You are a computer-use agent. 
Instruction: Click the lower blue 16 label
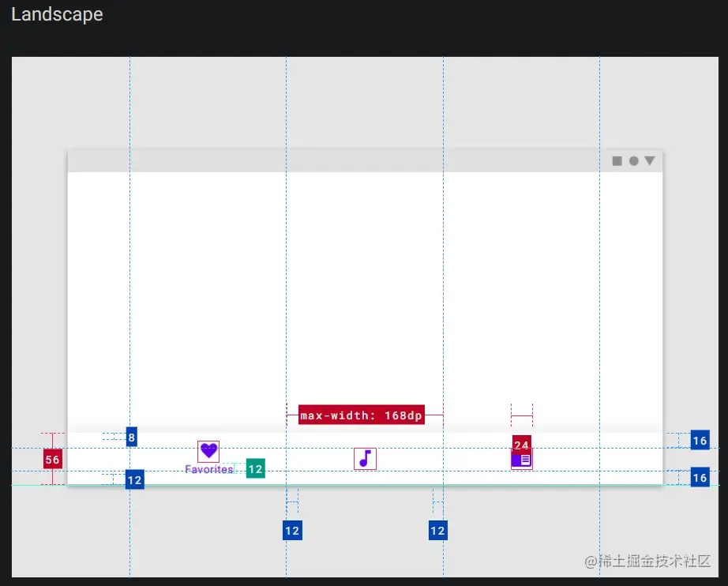tap(700, 477)
